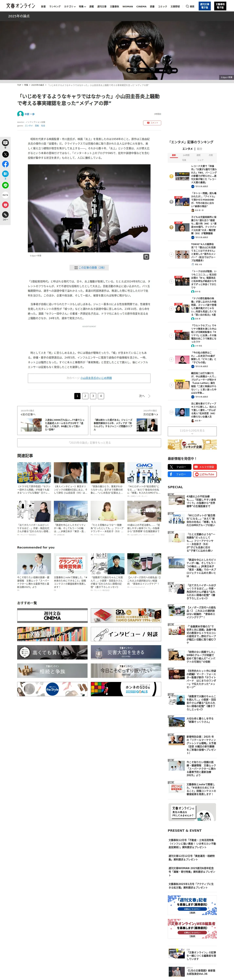Open next page link 小山田圭吾氏のいじめ問題
The height and width of the screenshot is (980, 234).
coord(96,378)
